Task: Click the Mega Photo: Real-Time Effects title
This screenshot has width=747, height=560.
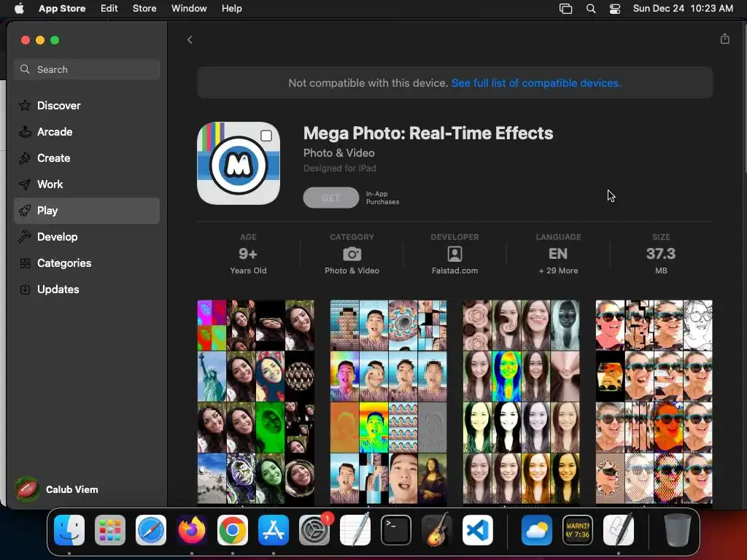Action: pyautogui.click(x=428, y=133)
